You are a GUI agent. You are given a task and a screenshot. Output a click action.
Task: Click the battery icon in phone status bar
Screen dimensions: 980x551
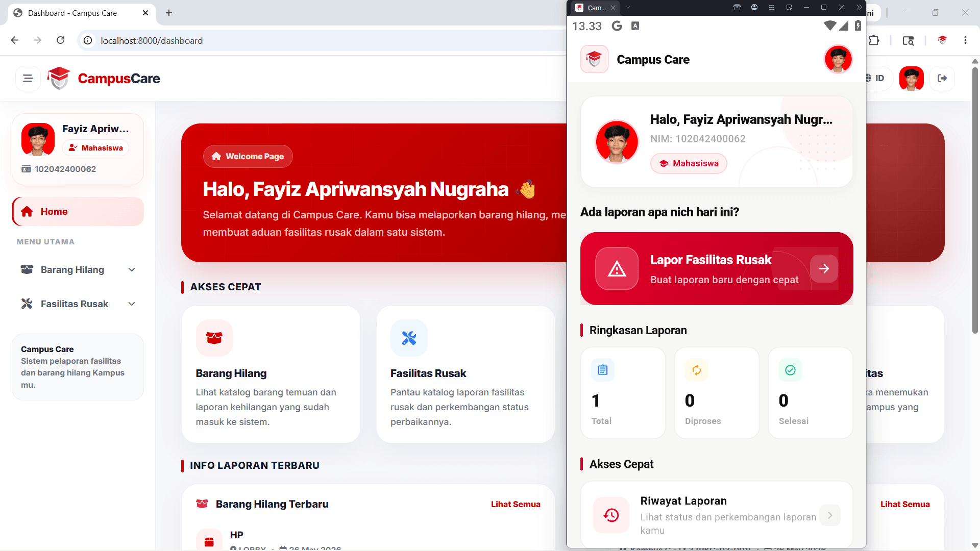(x=858, y=26)
